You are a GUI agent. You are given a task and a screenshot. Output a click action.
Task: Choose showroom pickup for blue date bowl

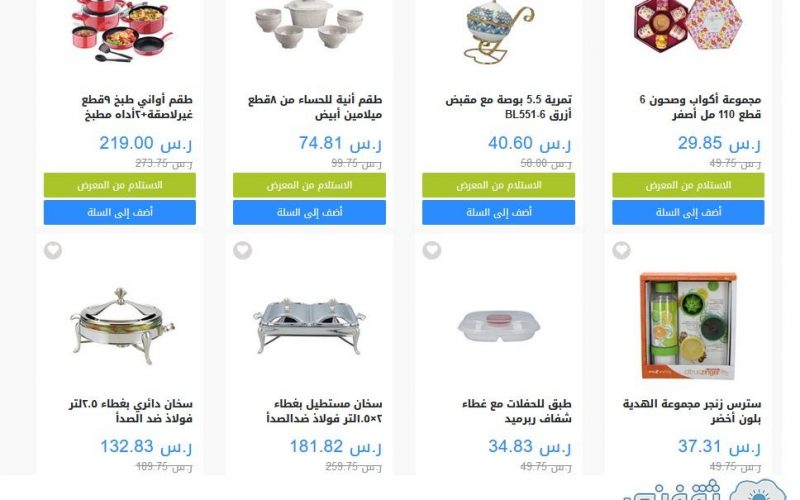pyautogui.click(x=498, y=185)
